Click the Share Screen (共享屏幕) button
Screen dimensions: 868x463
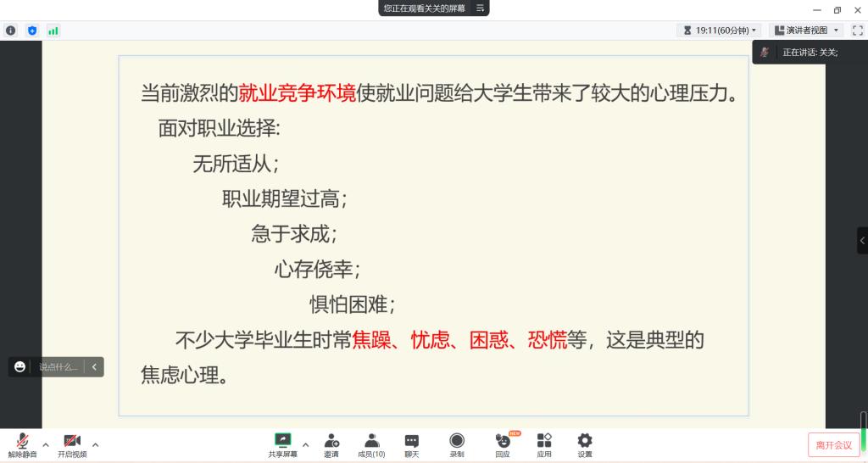point(282,444)
